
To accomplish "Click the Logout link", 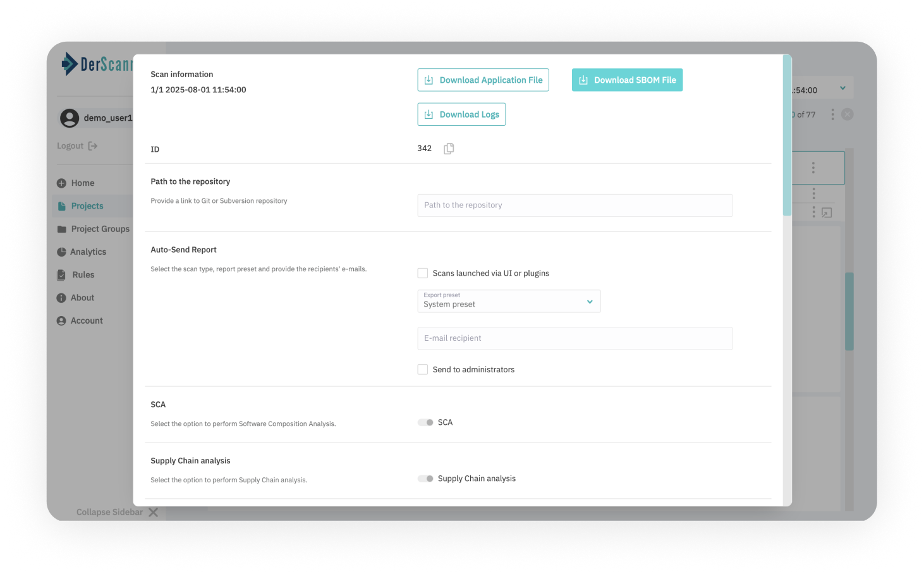I will tap(77, 146).
